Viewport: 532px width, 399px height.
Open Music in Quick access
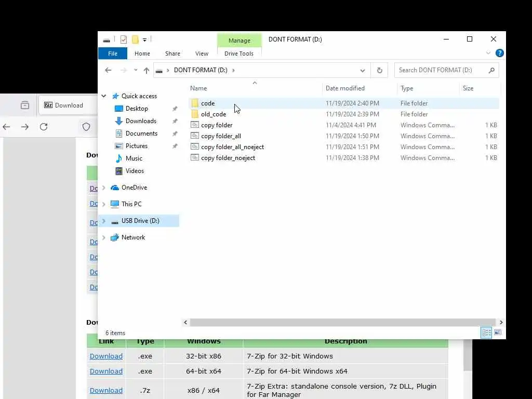tap(134, 158)
